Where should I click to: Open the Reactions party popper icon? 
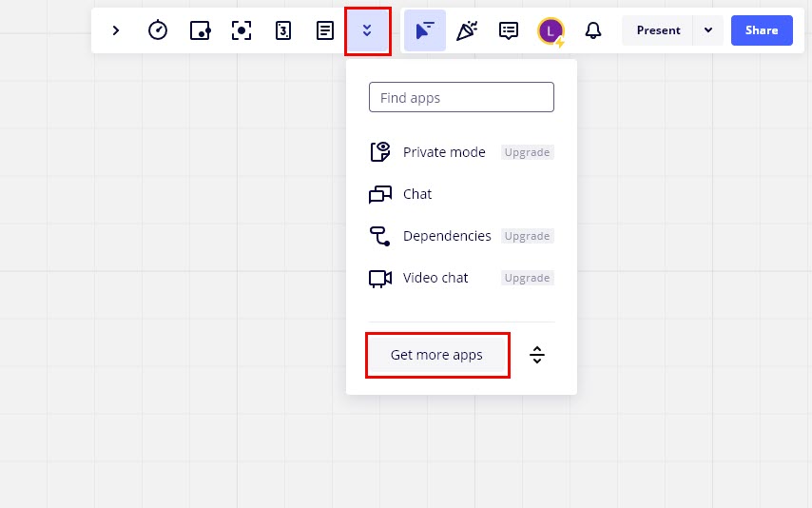click(467, 30)
